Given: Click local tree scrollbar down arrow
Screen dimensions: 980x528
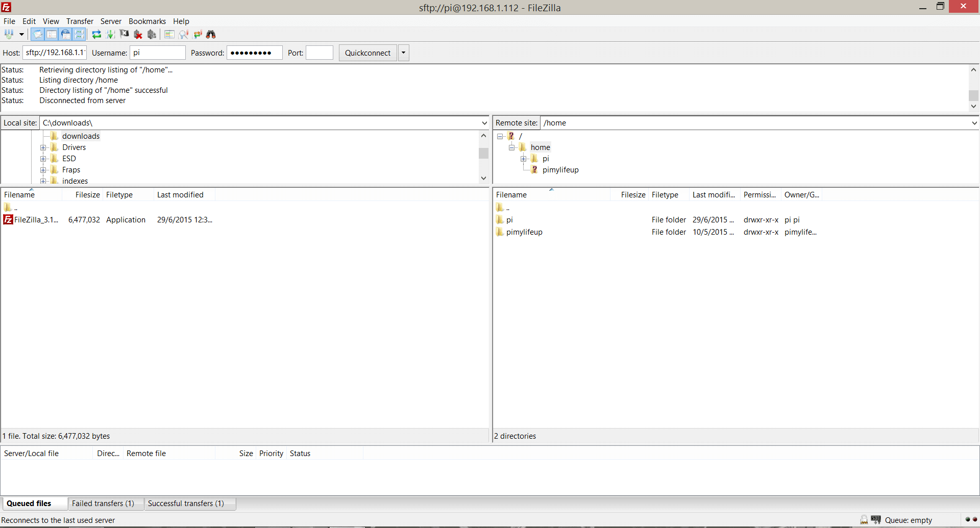Looking at the screenshot, I should click(x=484, y=179).
